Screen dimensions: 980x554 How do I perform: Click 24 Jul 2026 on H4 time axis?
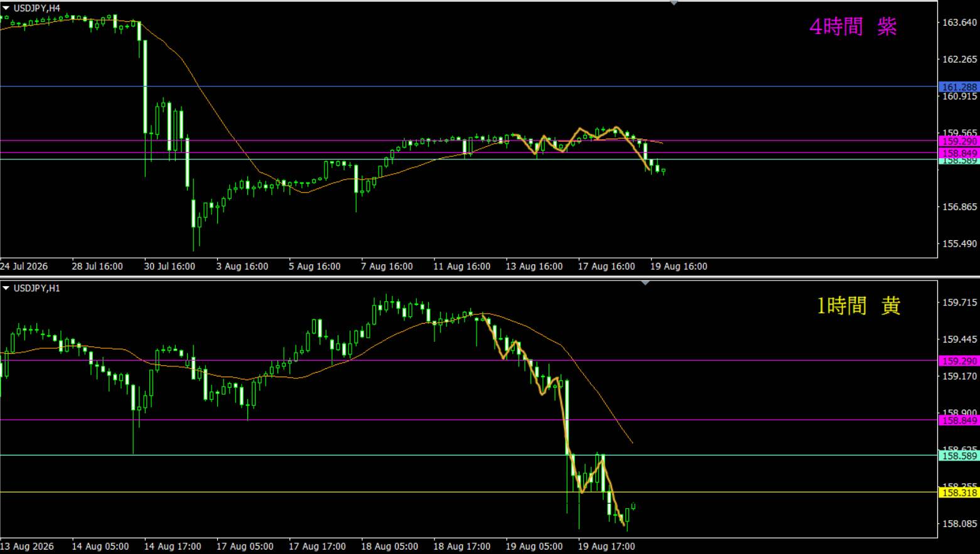24,266
